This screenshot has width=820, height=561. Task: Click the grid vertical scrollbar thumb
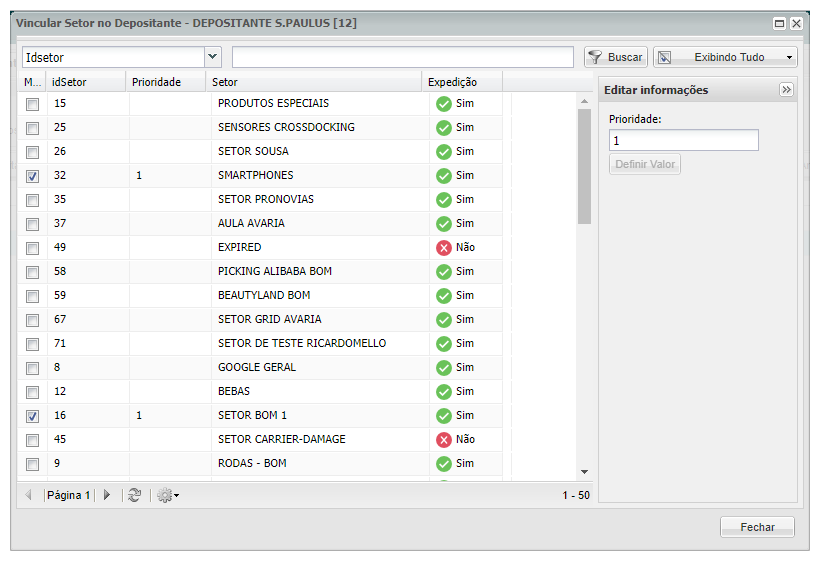[x=584, y=166]
